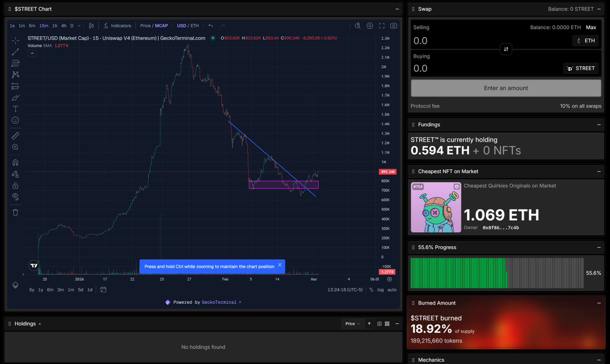
Task: Click the TradingView logo on the chart
Action: point(34,265)
